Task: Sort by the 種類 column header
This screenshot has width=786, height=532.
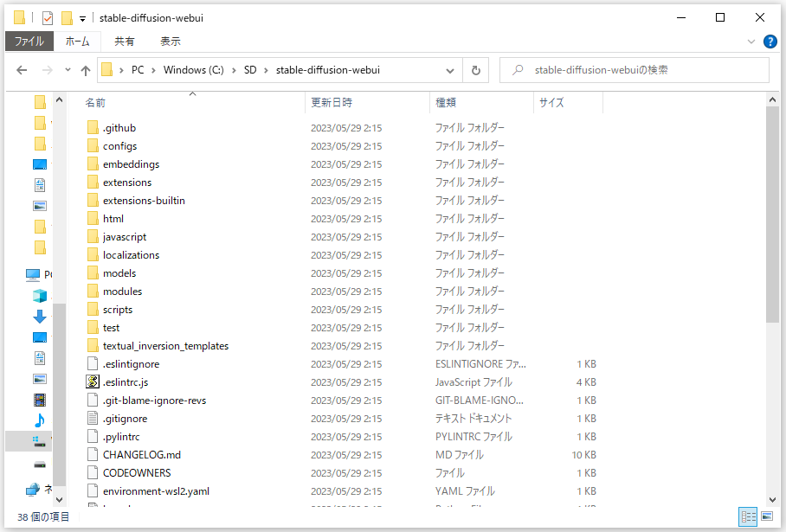Action: click(446, 103)
